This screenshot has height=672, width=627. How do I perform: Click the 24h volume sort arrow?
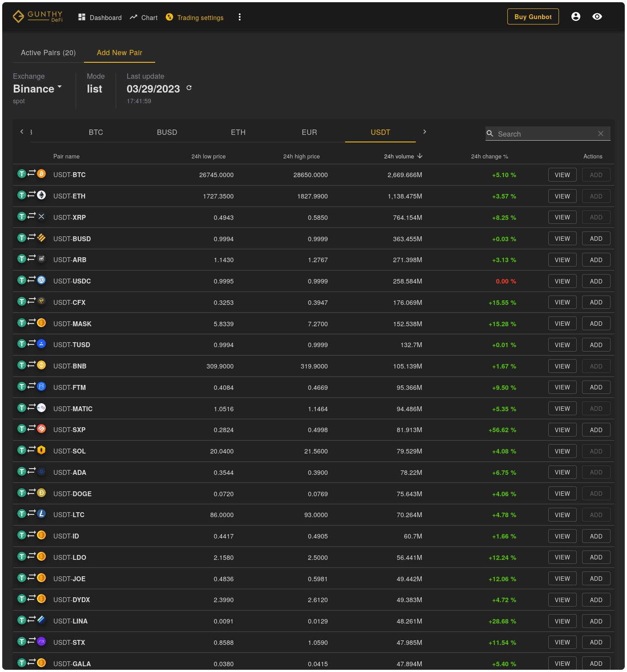click(x=420, y=156)
